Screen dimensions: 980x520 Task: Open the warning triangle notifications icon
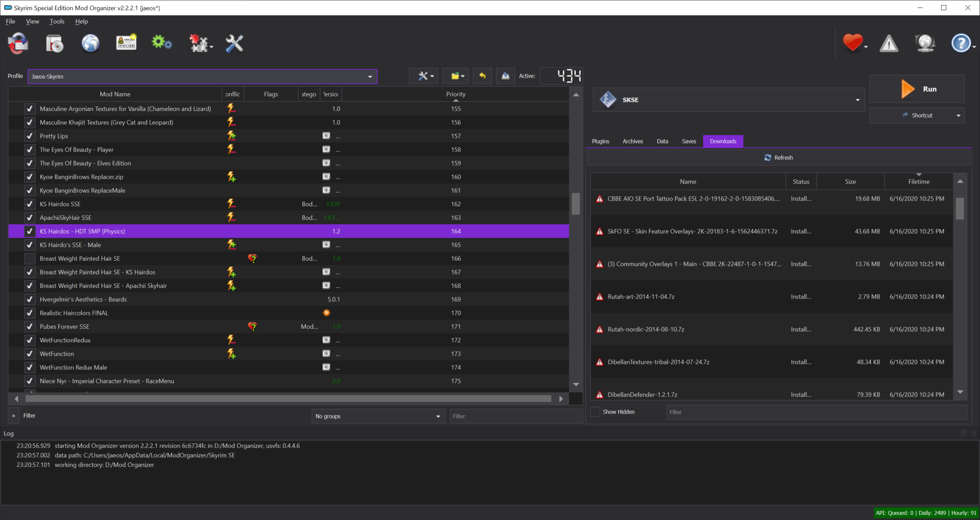pyautogui.click(x=889, y=43)
